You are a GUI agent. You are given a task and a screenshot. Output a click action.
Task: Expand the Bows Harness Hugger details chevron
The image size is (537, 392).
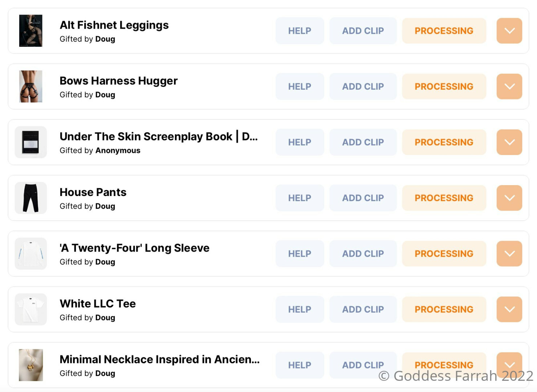pos(509,86)
